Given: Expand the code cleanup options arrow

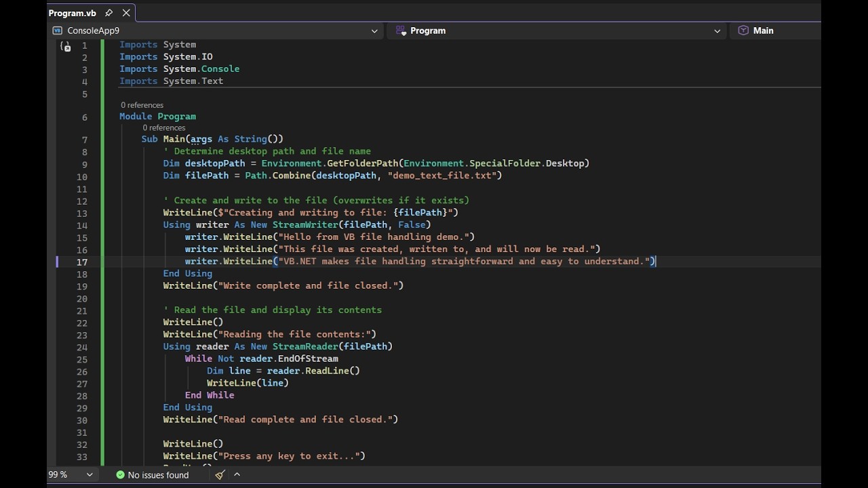Looking at the screenshot, I should click(x=237, y=475).
